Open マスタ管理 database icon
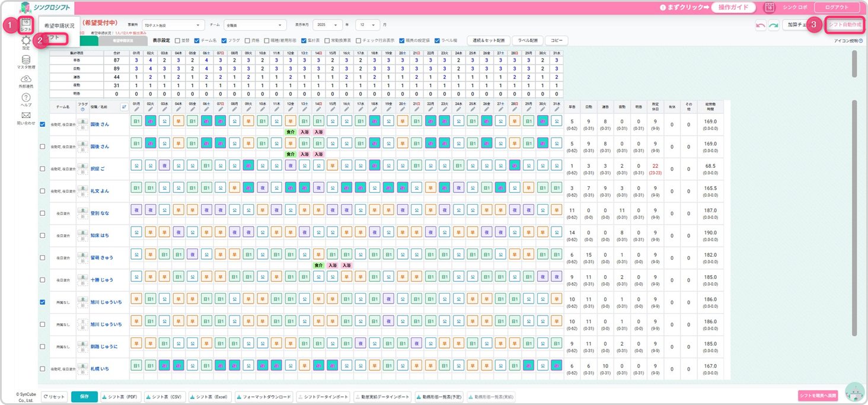 25,62
